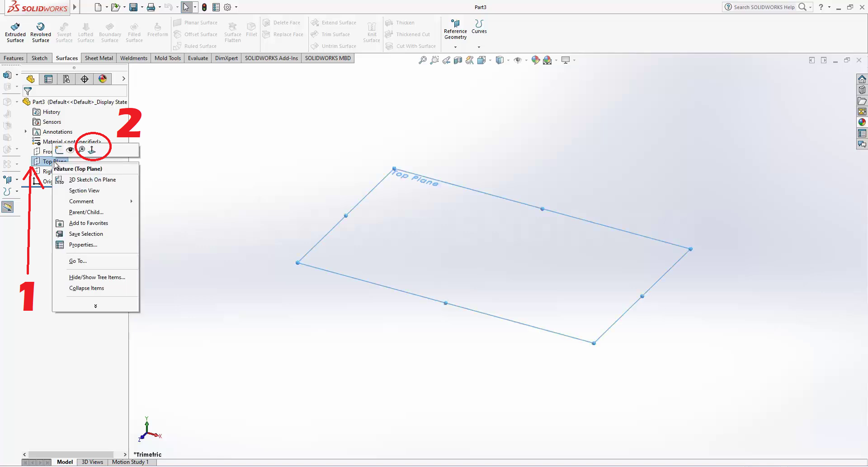Click the Normal To icon in context toolbar
Viewport: 868px width, 467px height.
pos(92,150)
